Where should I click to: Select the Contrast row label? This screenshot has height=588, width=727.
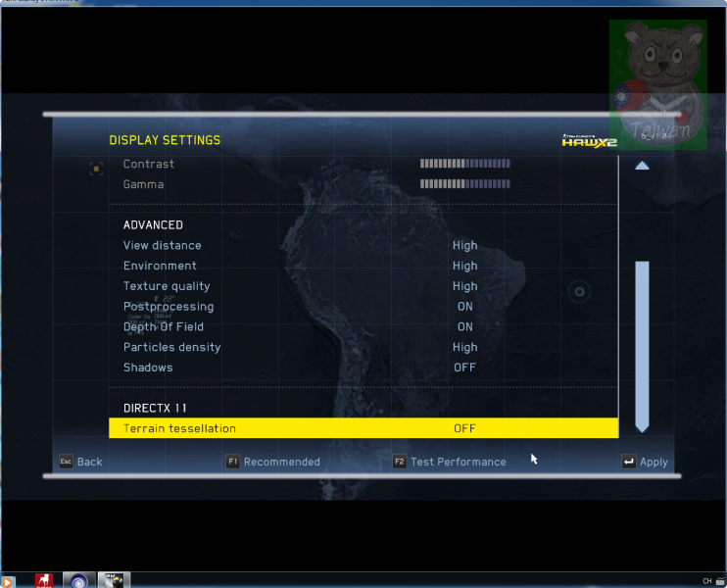(x=148, y=164)
